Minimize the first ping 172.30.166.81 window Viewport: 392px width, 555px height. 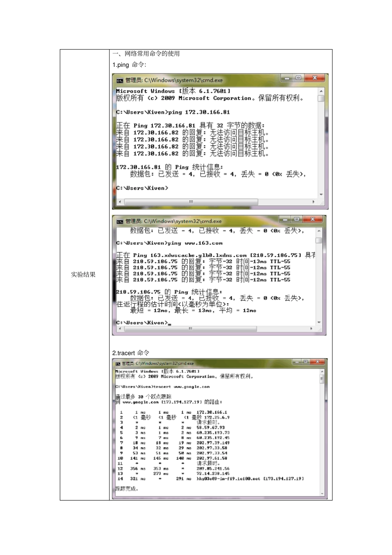[x=287, y=78]
